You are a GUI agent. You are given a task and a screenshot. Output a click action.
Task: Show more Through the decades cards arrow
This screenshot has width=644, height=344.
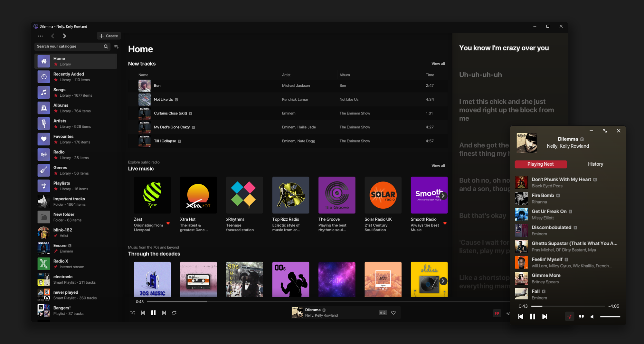(443, 281)
